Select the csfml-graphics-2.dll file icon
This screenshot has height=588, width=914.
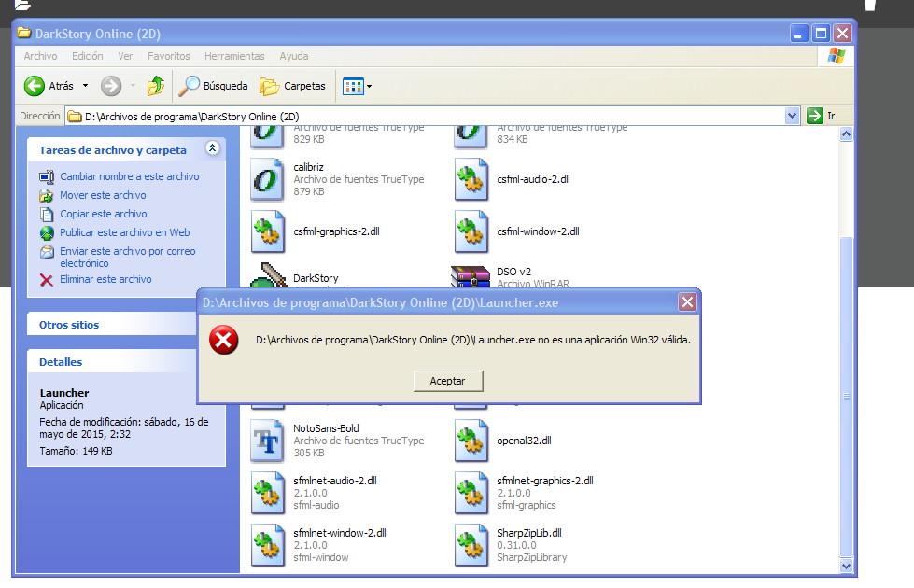[268, 232]
